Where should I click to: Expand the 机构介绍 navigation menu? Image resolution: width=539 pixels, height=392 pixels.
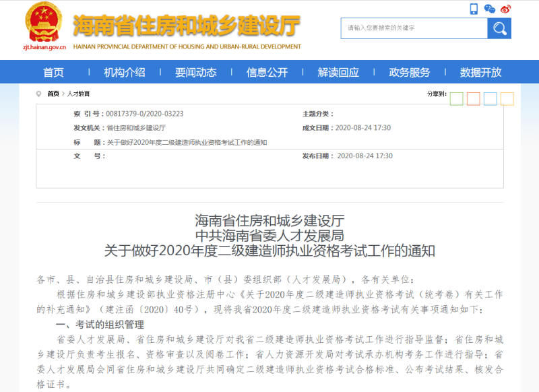pyautogui.click(x=126, y=72)
